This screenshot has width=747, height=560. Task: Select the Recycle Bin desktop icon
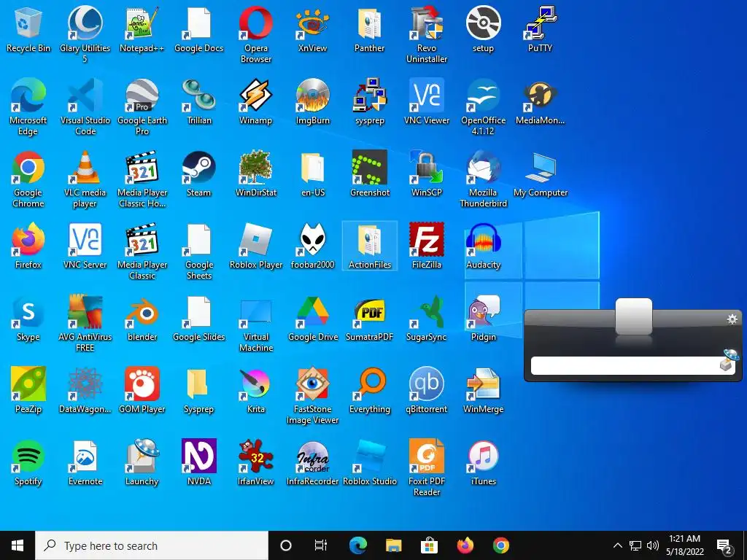click(28, 29)
